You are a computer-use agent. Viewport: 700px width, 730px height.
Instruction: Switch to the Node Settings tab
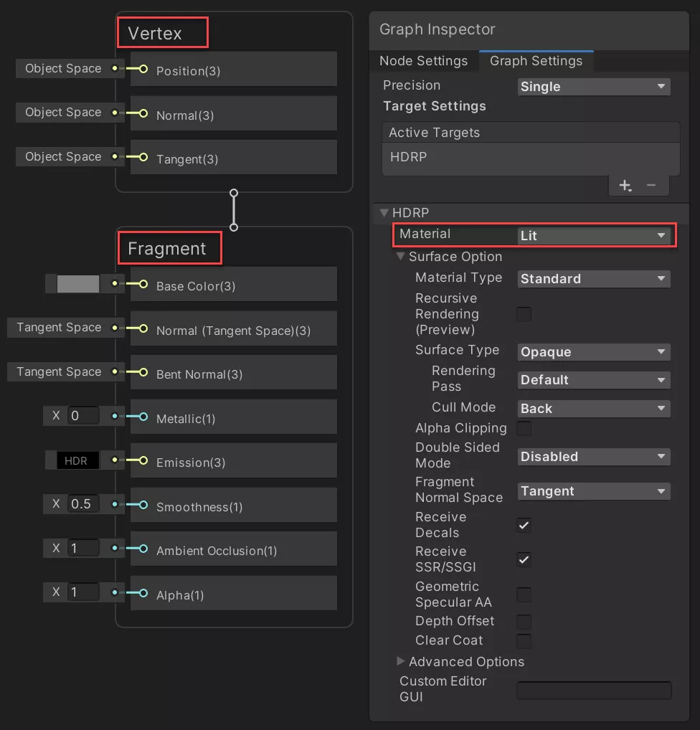point(423,61)
